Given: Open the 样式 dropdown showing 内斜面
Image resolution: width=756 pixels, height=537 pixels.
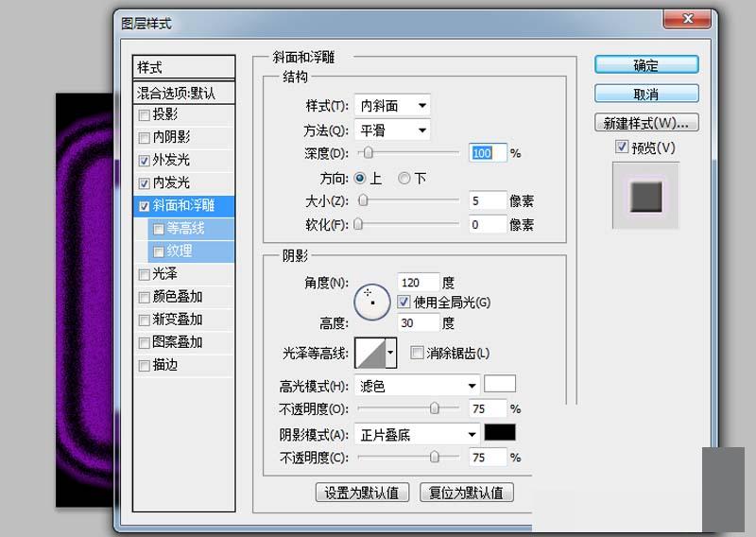Looking at the screenshot, I should [x=392, y=106].
